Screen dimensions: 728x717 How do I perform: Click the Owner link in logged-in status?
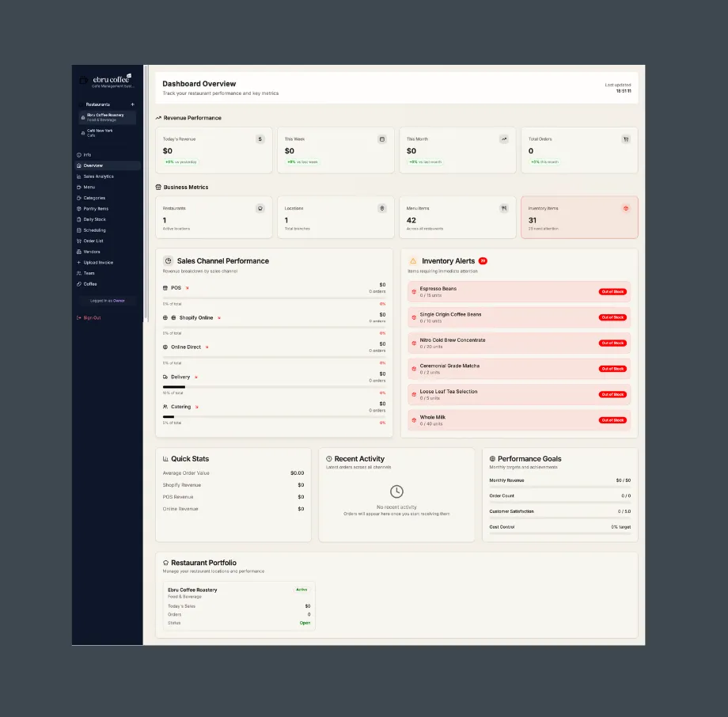119,301
